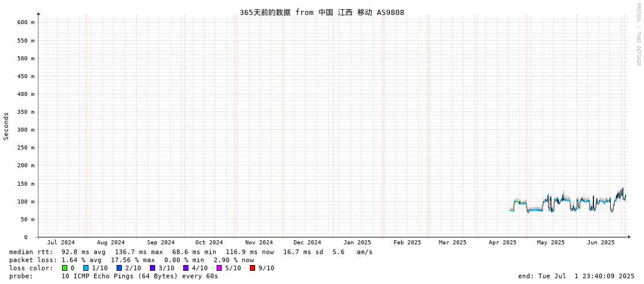Click the "400 m" y-axis value
This screenshot has width=644, height=284.
tap(25, 94)
